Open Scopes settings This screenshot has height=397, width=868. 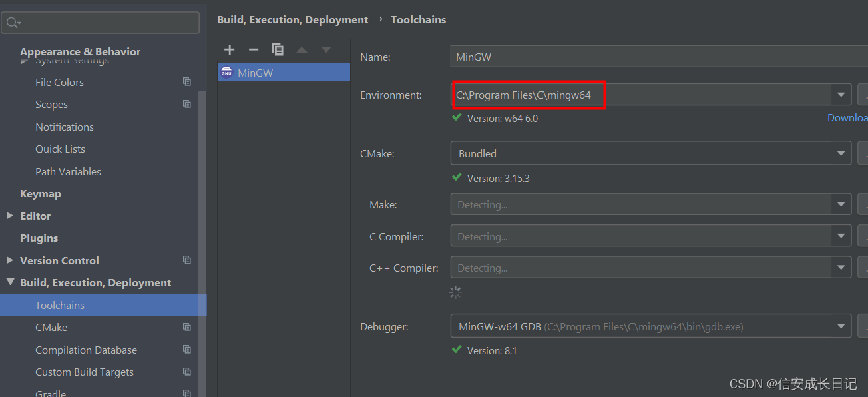(x=51, y=105)
